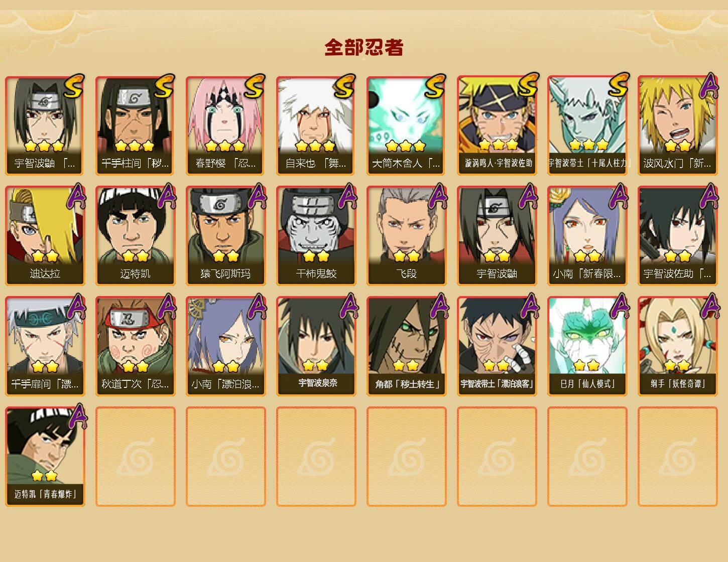The width and height of the screenshot is (728, 562).
Task: Choose the 猿飞阿斯玛 character card
Action: [x=226, y=235]
